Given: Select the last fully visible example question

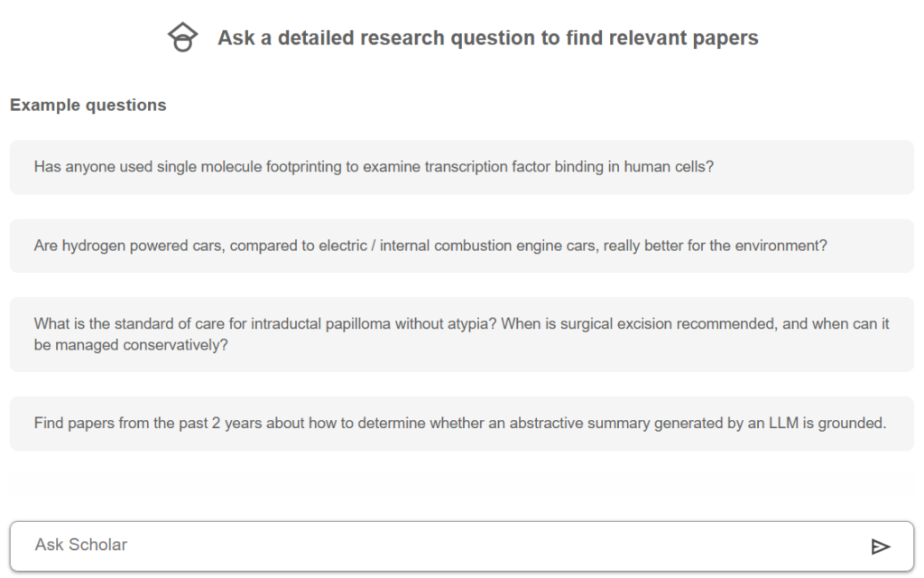Looking at the screenshot, I should point(461,423).
